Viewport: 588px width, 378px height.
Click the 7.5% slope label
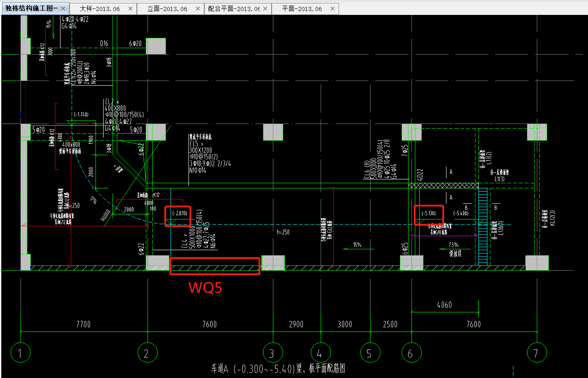[454, 245]
